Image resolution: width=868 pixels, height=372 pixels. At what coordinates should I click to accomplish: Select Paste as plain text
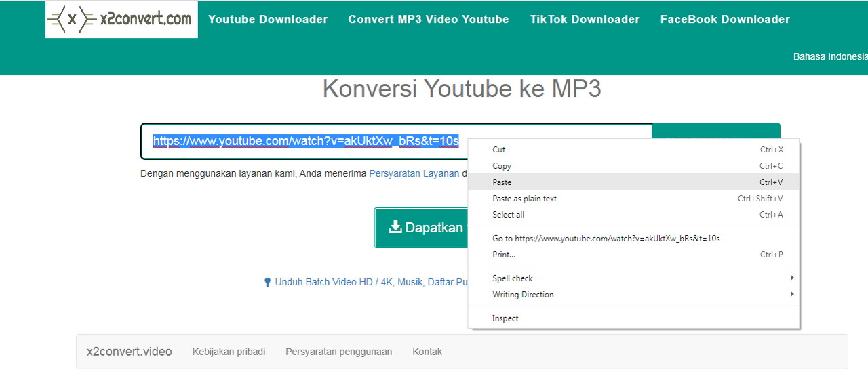[x=634, y=199]
